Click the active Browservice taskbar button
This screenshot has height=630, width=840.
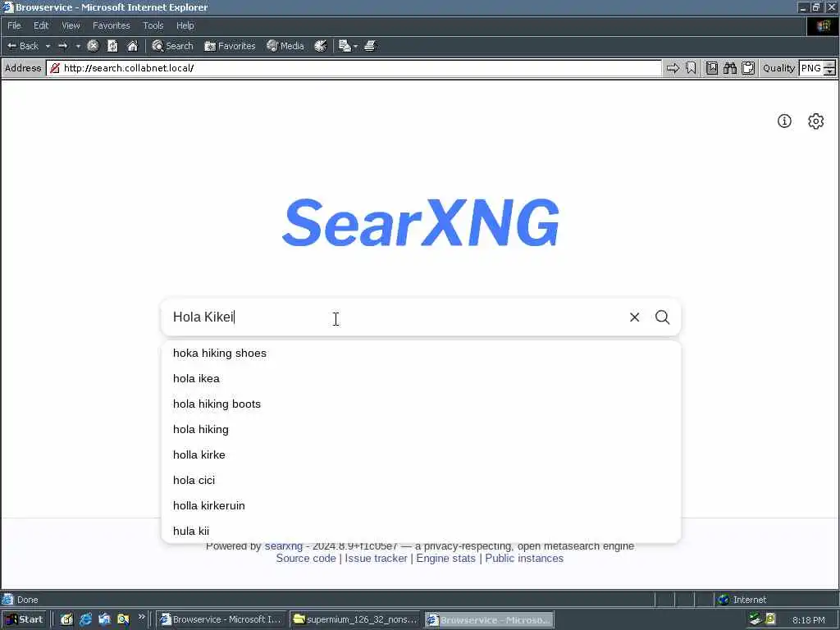(489, 619)
